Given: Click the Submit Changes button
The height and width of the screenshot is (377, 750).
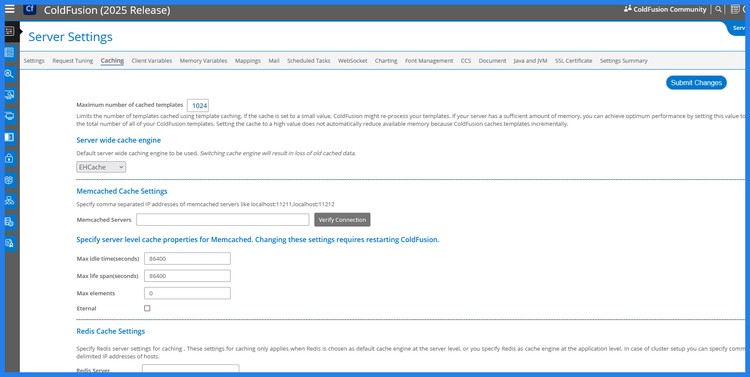Looking at the screenshot, I should click(x=696, y=83).
